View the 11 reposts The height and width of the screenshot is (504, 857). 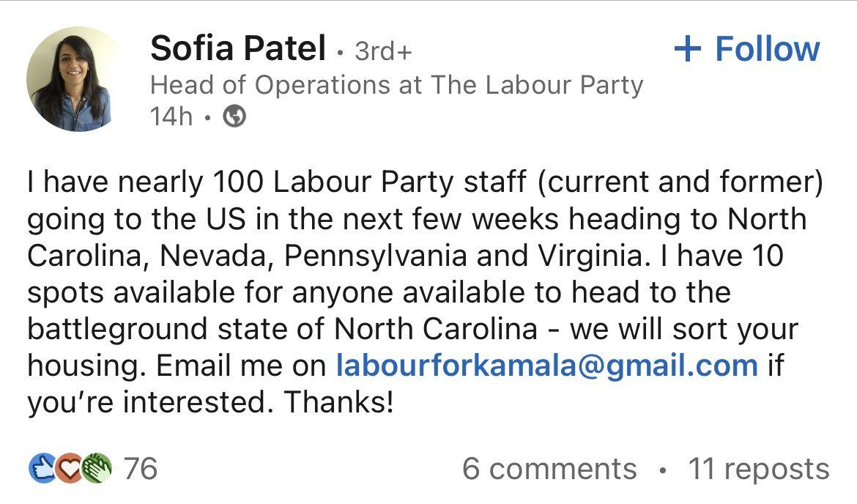point(758,469)
